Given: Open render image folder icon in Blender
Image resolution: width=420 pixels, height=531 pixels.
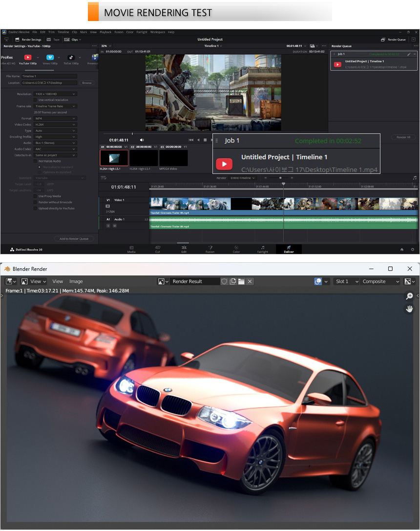Looking at the screenshot, I should [241, 281].
